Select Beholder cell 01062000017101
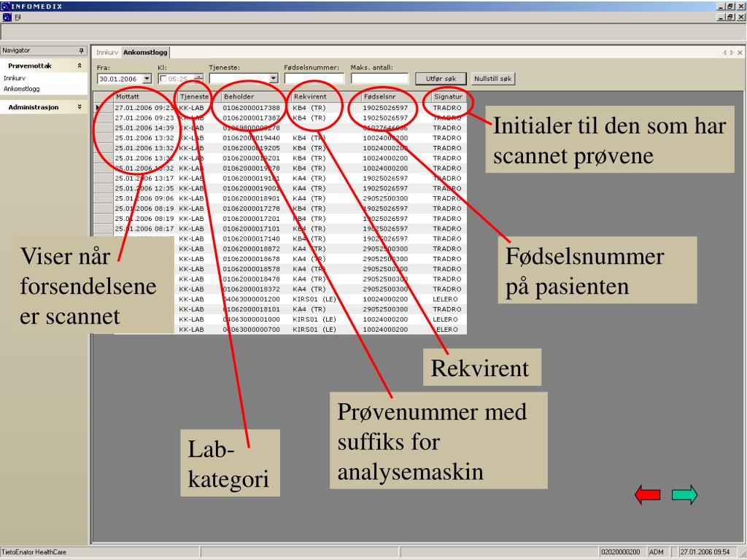The image size is (747, 560). [x=251, y=228]
